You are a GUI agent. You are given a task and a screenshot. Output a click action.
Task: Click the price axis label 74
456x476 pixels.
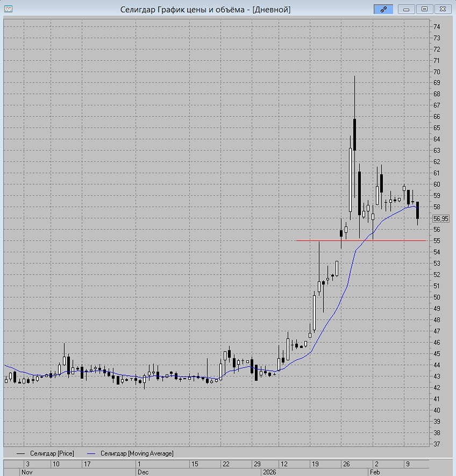tap(437, 27)
